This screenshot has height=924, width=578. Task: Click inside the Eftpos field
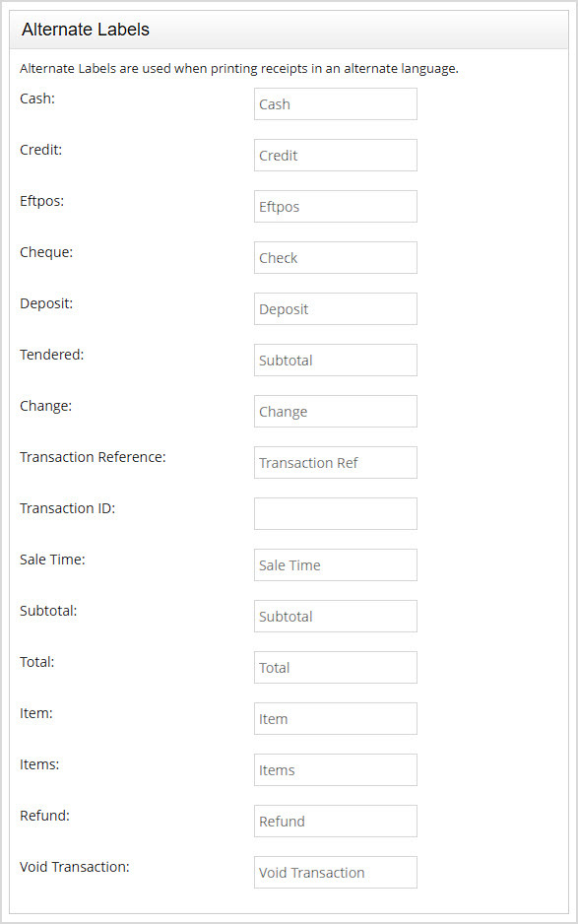tap(335, 206)
